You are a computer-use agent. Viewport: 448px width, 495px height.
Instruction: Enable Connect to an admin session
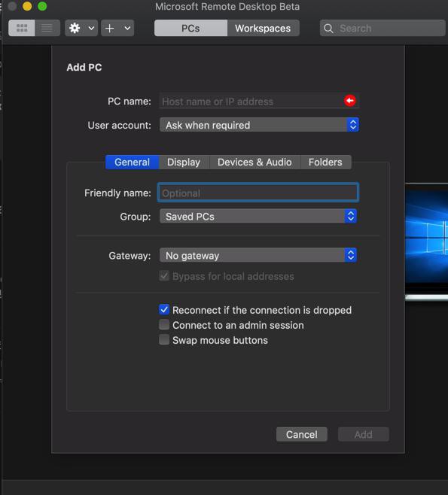(164, 325)
